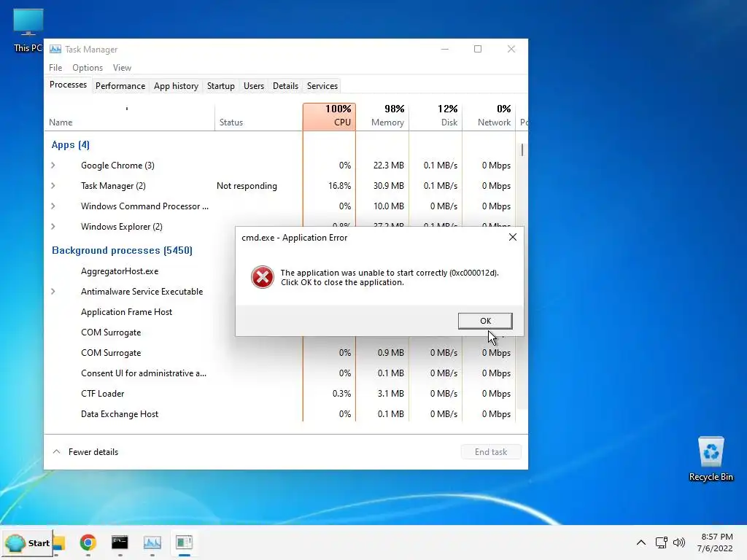
Task: Open the volume tray icon
Action: point(679,542)
